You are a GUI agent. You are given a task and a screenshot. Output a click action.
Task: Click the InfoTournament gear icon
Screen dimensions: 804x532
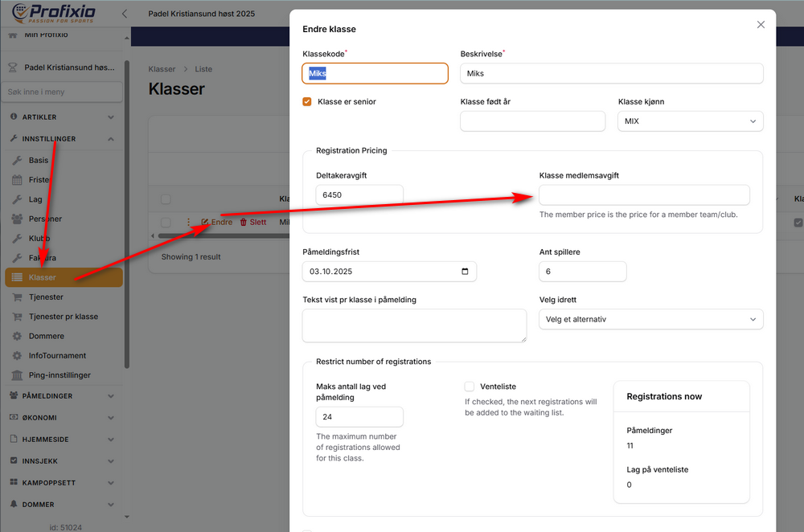(17, 355)
